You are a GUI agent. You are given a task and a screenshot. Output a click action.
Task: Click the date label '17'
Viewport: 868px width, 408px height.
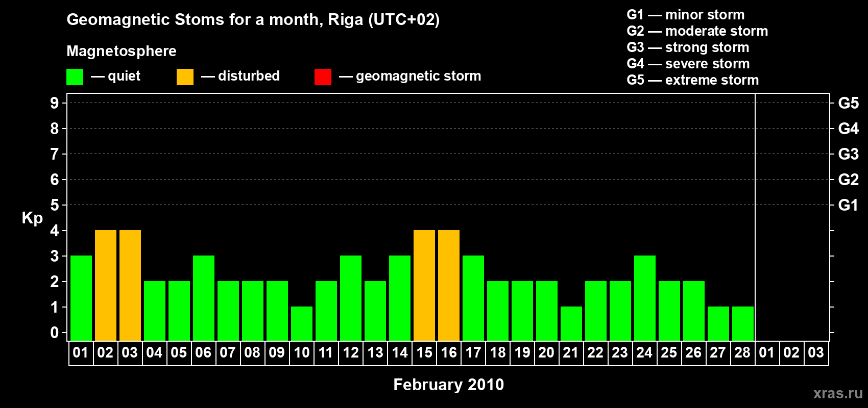[x=473, y=352]
